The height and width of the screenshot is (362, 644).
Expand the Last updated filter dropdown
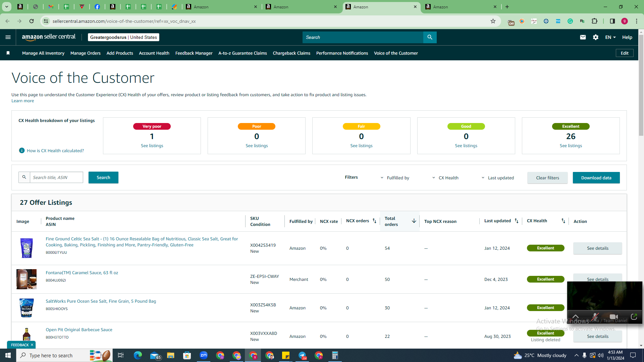(498, 178)
